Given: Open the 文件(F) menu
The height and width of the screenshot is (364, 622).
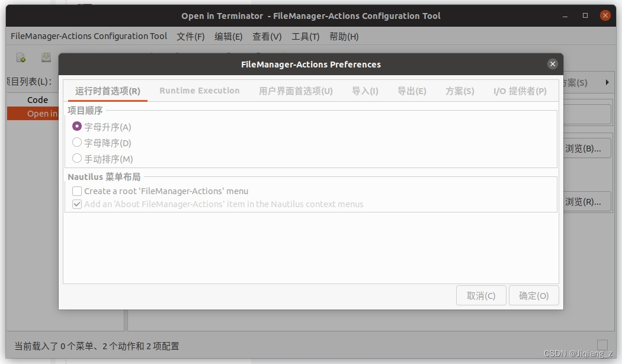Looking at the screenshot, I should coord(190,36).
